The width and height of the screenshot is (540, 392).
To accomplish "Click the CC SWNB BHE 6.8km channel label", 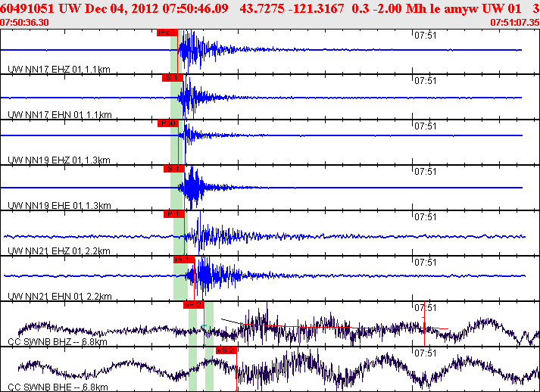I will click(x=58, y=387).
